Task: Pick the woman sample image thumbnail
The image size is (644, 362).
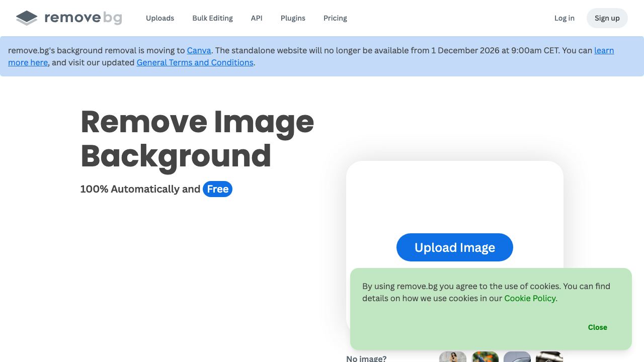Action: [453, 356]
